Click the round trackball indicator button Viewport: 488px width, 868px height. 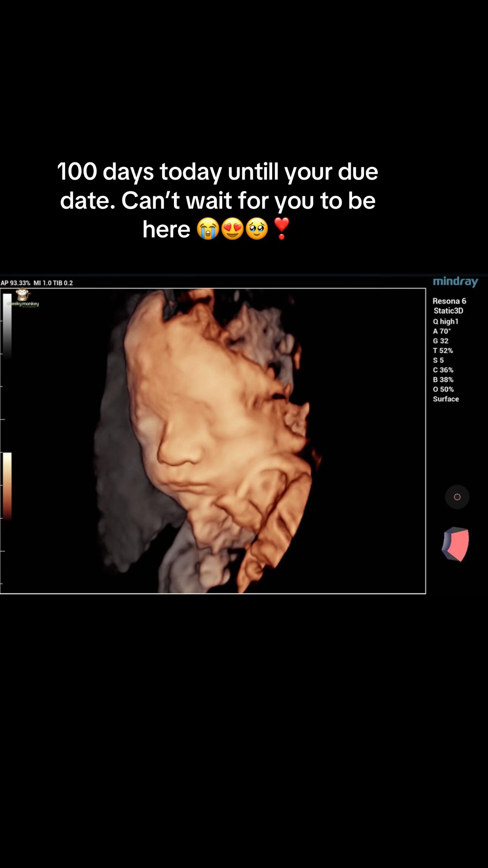pyautogui.click(x=457, y=497)
